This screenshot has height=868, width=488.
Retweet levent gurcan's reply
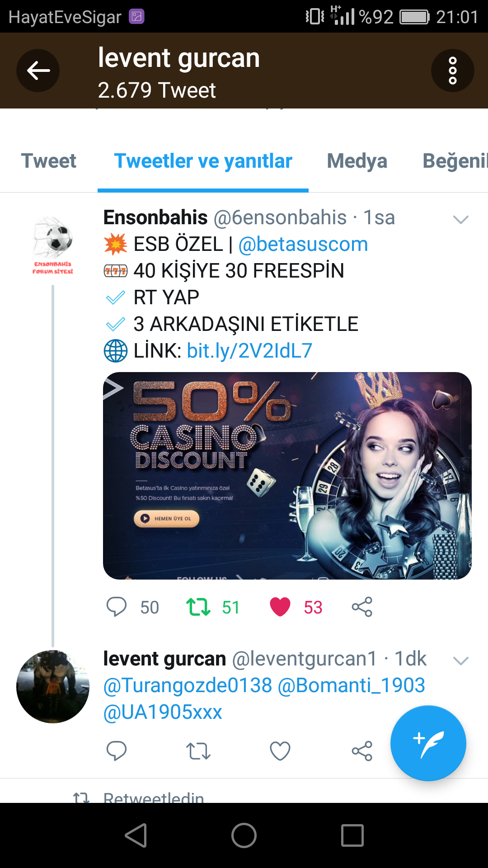(198, 751)
